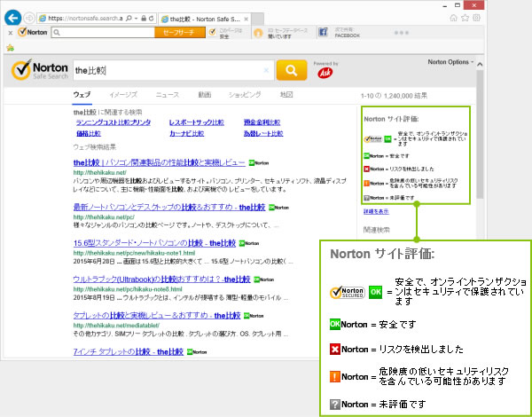Click Norton OK badge beside タブレットの比較と実機レビュー result
Image resolution: width=532 pixels, height=417 pixels.
coord(254,316)
